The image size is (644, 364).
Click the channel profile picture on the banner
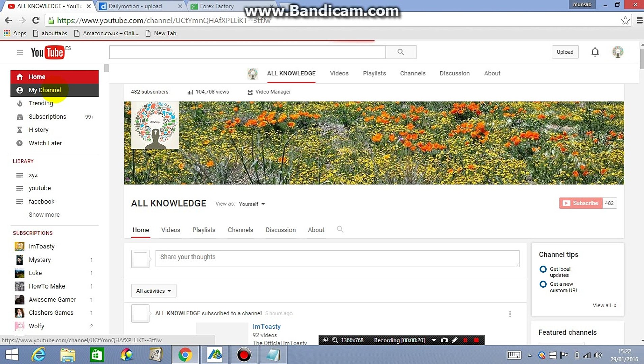[155, 125]
